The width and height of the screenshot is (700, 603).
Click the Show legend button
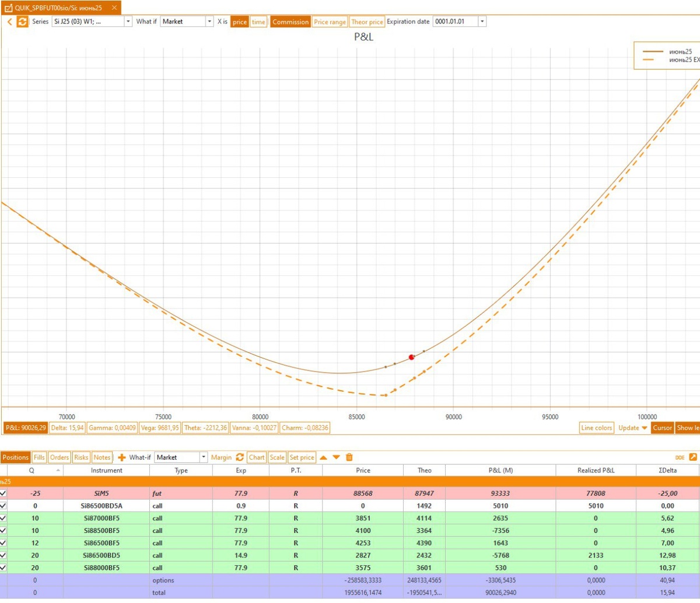688,428
